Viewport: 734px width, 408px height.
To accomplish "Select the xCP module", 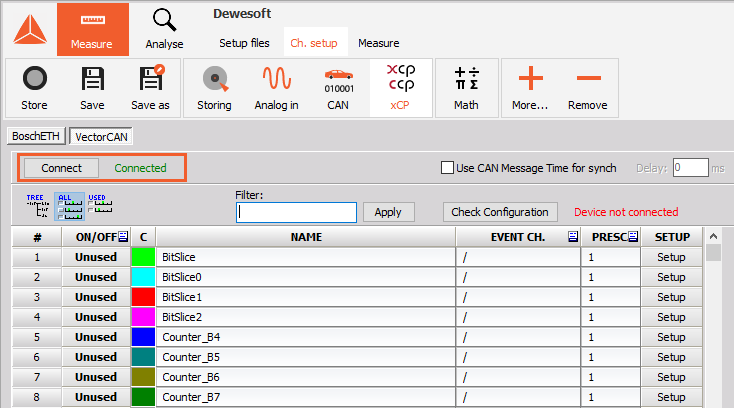I will coord(400,88).
